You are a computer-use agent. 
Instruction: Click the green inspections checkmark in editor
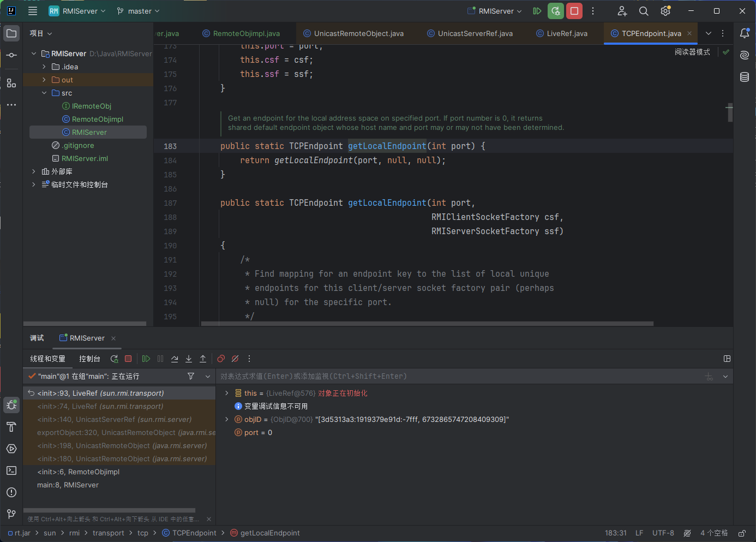726,52
